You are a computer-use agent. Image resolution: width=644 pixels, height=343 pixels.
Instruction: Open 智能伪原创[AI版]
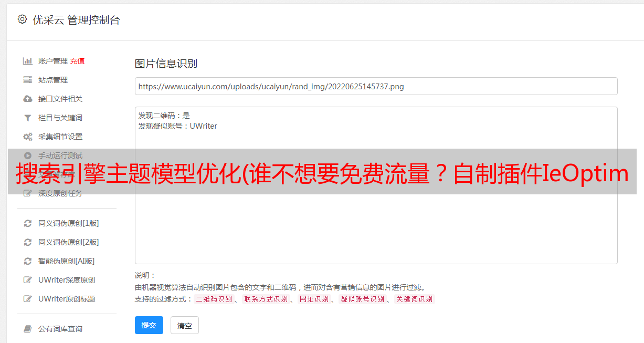point(67,261)
